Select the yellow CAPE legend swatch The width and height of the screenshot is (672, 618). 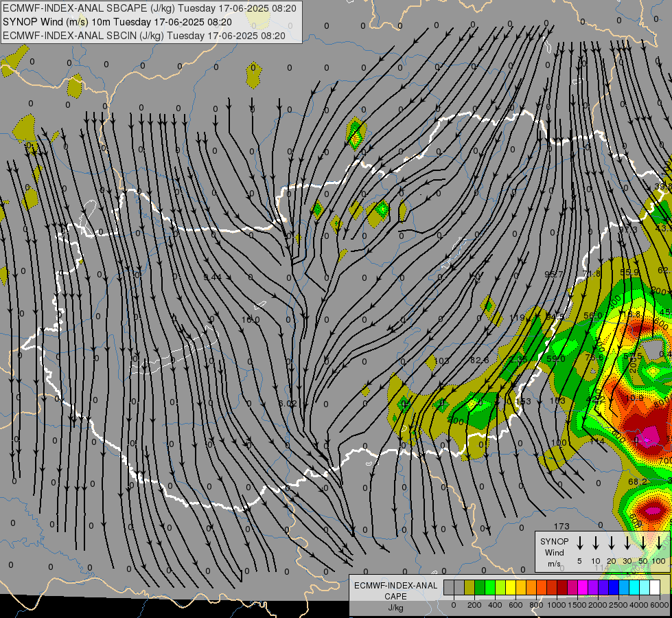tap(511, 587)
